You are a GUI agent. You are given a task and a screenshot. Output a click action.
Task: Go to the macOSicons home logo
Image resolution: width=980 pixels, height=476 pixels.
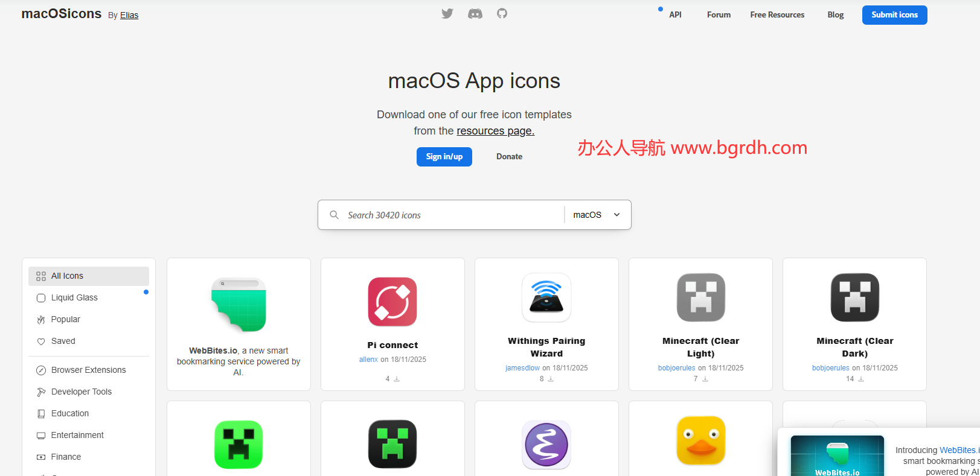[62, 13]
